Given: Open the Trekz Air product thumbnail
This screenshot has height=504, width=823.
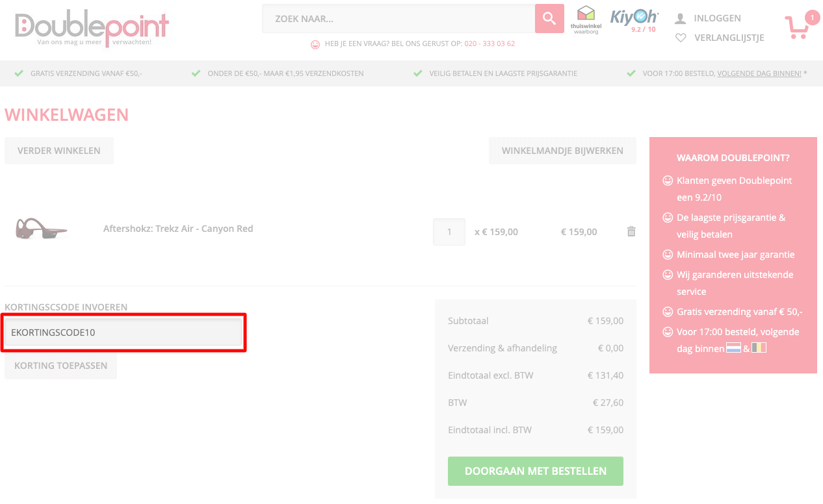Looking at the screenshot, I should 42,229.
